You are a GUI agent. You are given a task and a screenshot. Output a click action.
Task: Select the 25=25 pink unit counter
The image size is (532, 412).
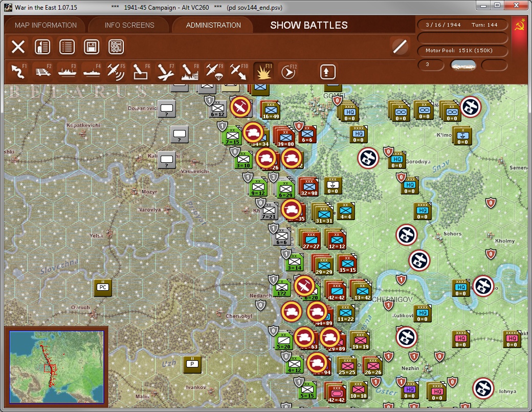347,366
